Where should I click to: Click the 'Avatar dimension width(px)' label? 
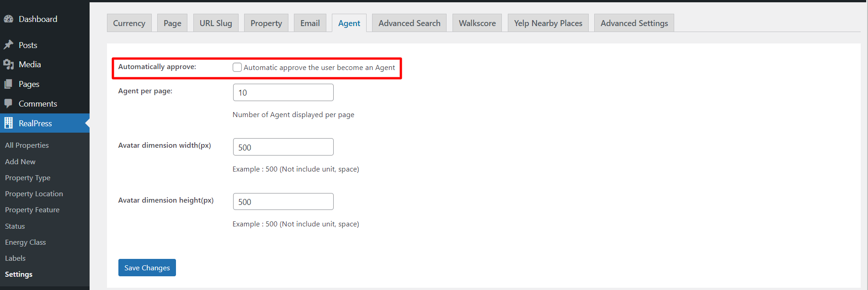click(165, 145)
